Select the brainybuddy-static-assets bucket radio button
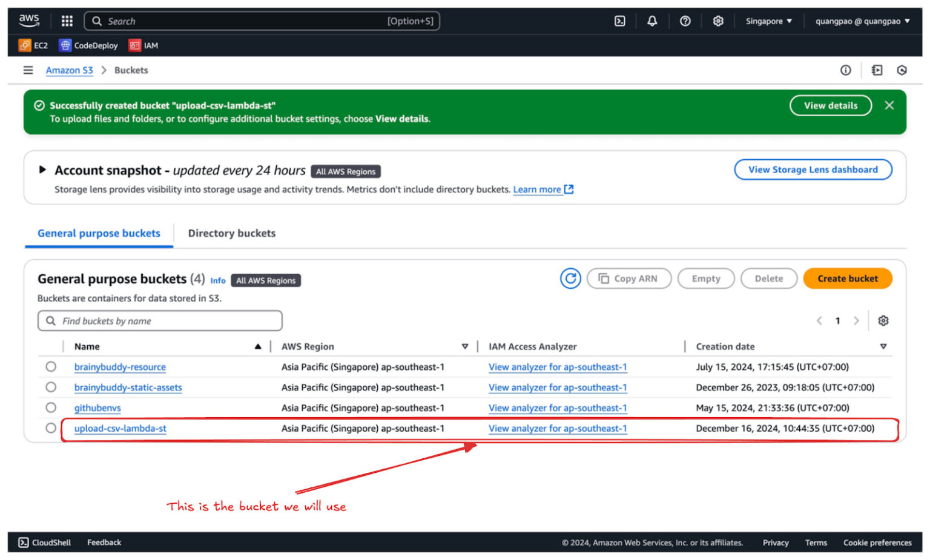930x560 pixels. (51, 387)
